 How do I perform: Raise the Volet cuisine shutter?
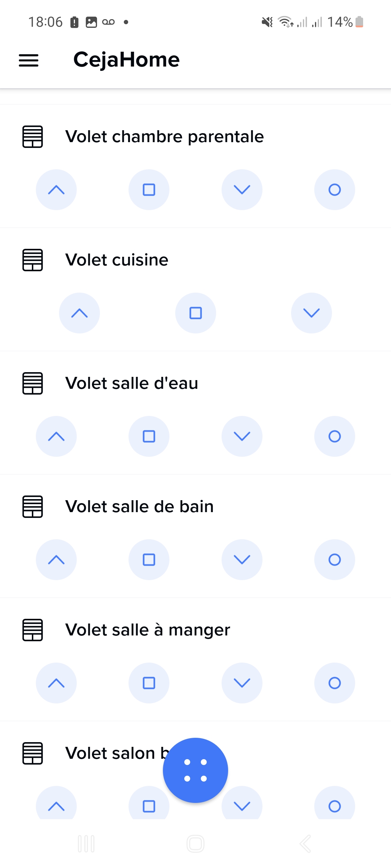(79, 313)
